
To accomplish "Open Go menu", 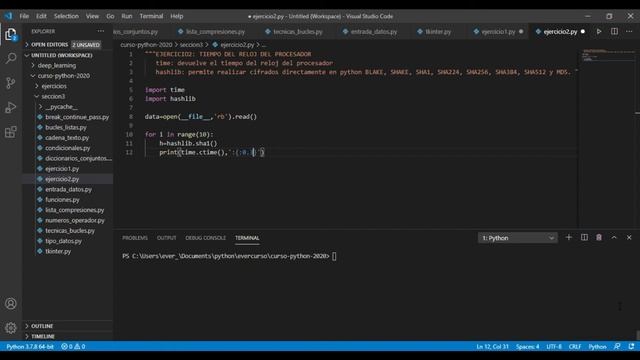I will tap(110, 16).
